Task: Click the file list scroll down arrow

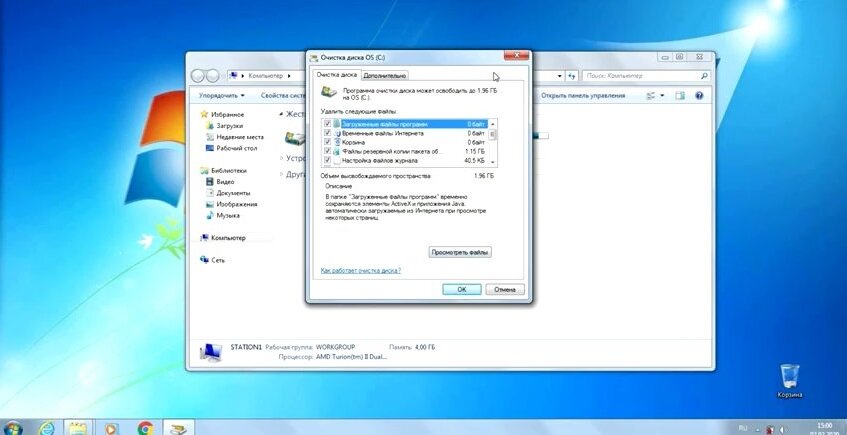Action: pos(493,162)
